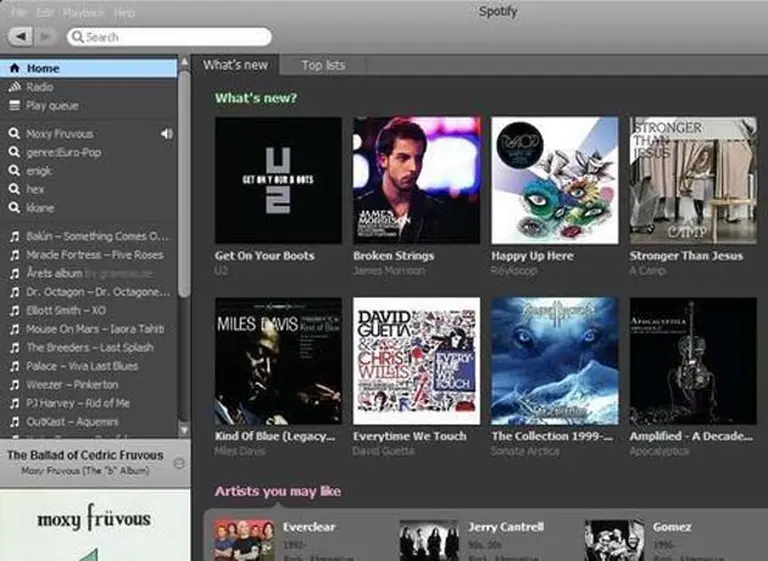
Task: Click the forward navigation arrow button
Action: pyautogui.click(x=45, y=36)
